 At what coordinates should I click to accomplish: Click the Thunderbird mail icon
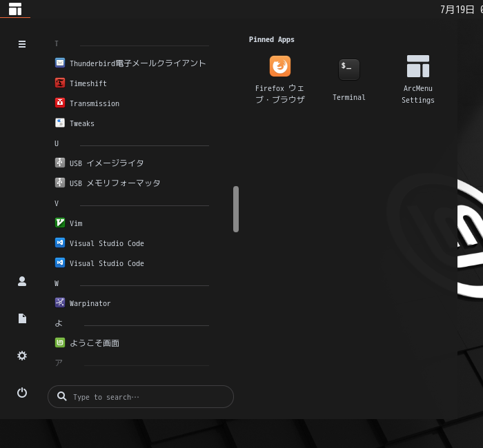[60, 63]
